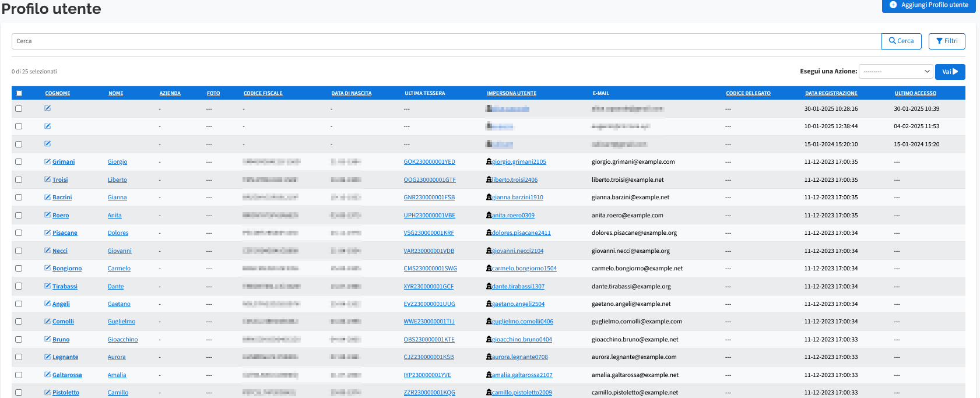
Task: Open edit icon for Angeli row
Action: click(47, 304)
